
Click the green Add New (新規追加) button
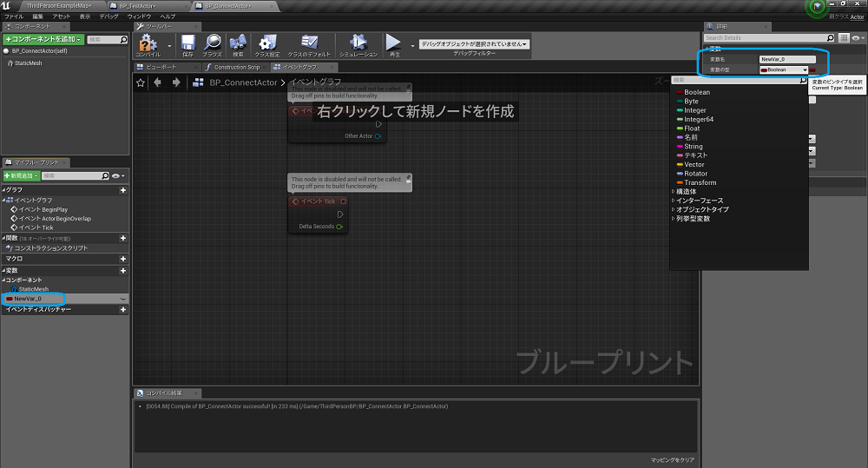[22, 175]
